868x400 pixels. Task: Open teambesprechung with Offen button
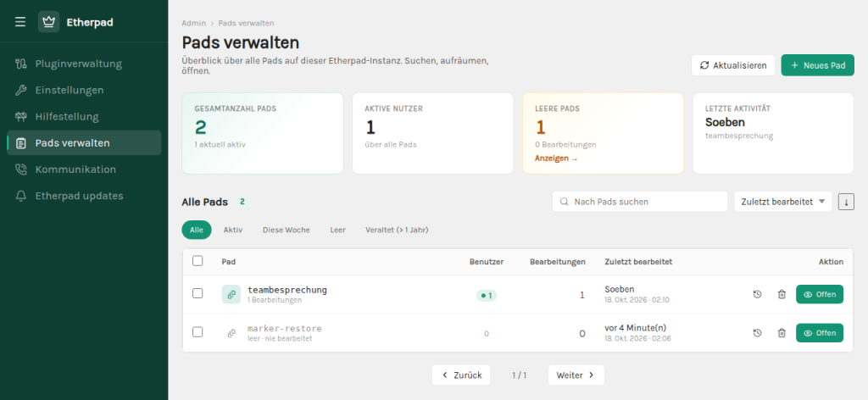pyautogui.click(x=820, y=294)
